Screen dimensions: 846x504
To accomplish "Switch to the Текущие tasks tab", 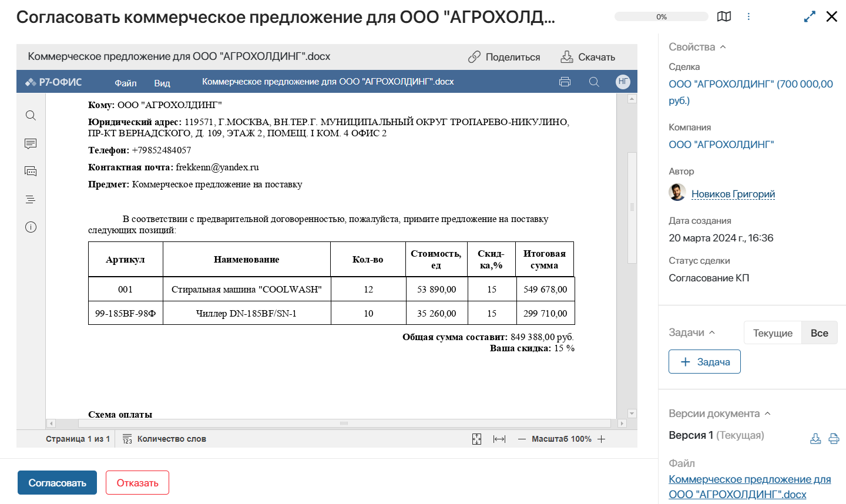I will pyautogui.click(x=773, y=333).
